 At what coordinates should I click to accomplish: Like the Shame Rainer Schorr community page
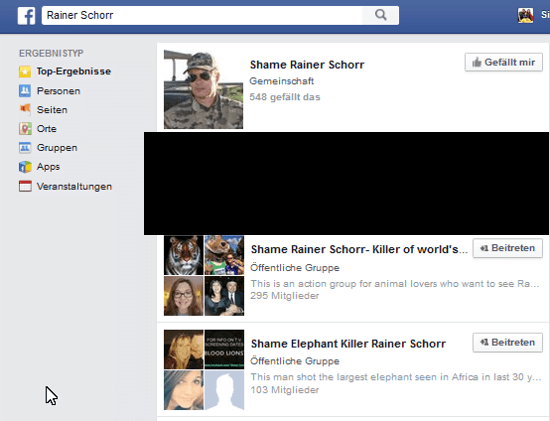coord(504,62)
